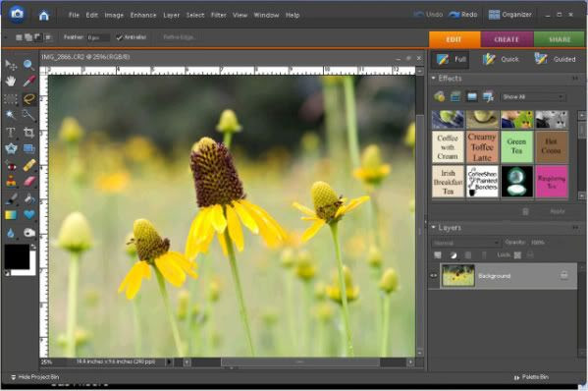Screen dimensions: 588x391
Task: Open the Filter menu
Action: [219, 15]
